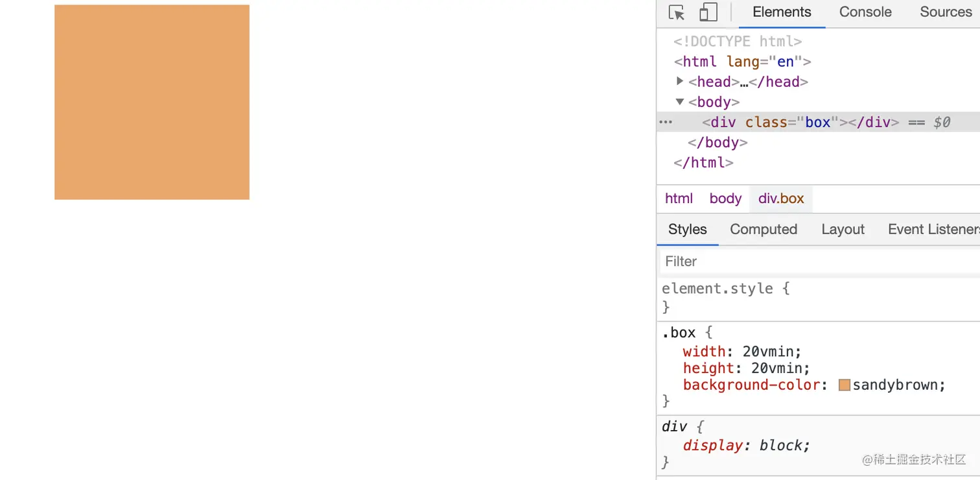Viewport: 980px width, 480px height.
Task: Activate the inspect element picker icon
Action: click(677, 12)
